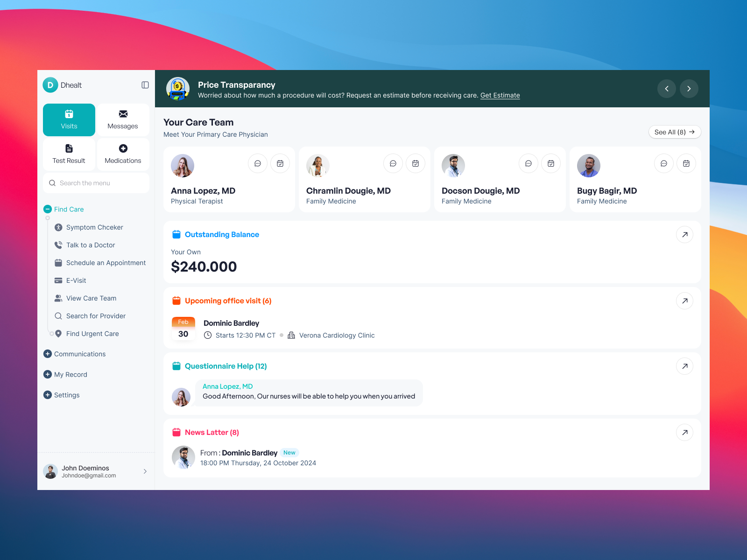Click the Search the menu field

click(x=96, y=183)
